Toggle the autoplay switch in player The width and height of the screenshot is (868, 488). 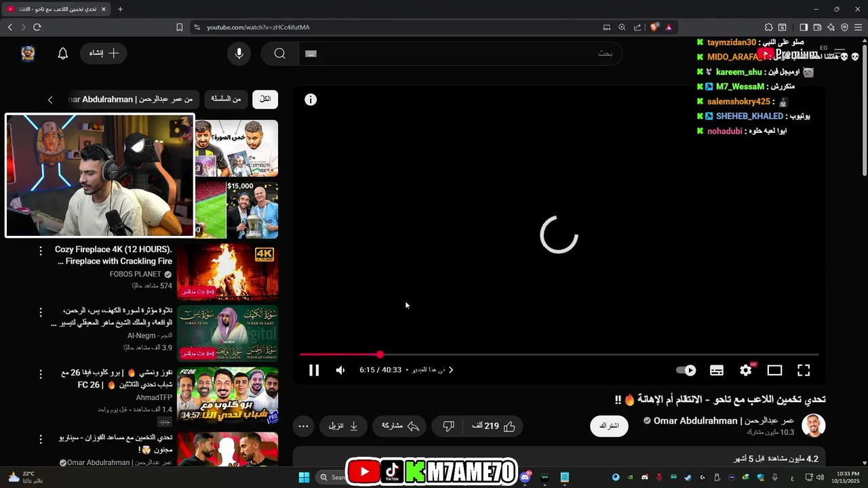(x=686, y=370)
